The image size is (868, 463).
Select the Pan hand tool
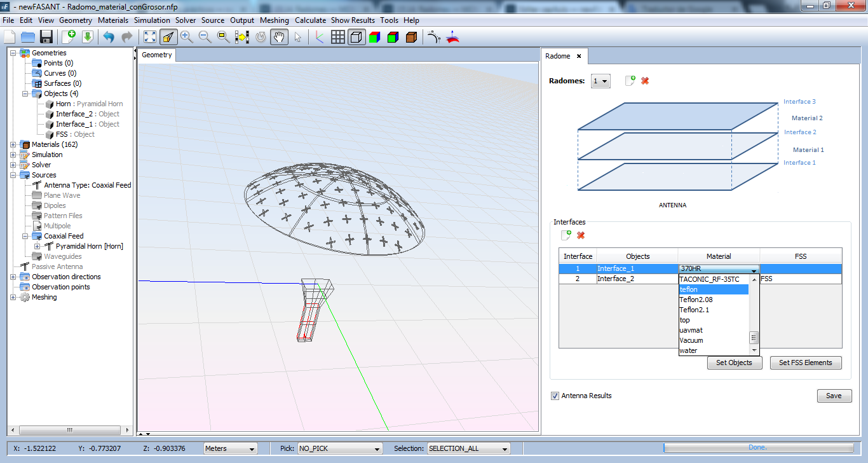tap(278, 37)
